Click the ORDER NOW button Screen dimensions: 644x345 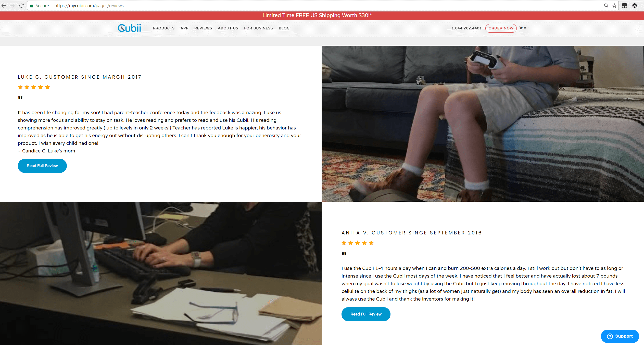500,28
